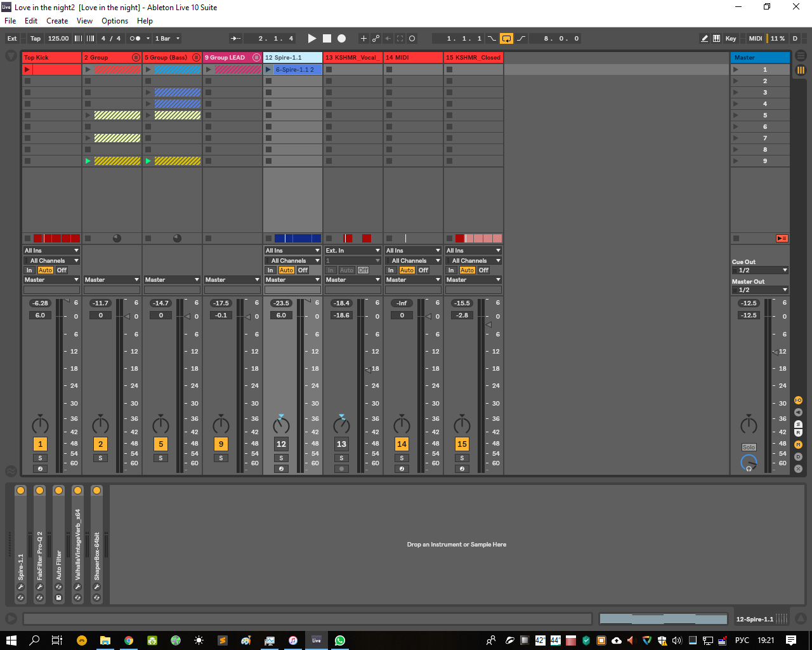
Task: Start playback with the Play button
Action: 311,38
